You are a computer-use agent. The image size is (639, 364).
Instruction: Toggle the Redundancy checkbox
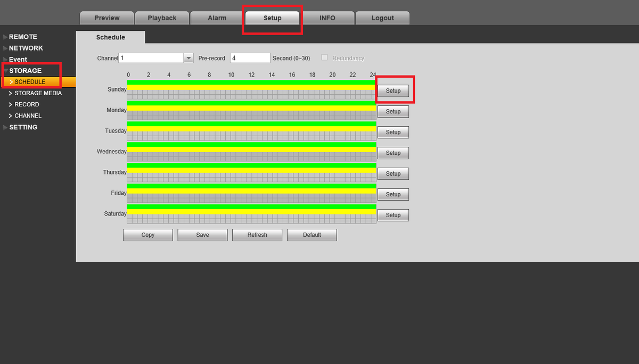[324, 57]
